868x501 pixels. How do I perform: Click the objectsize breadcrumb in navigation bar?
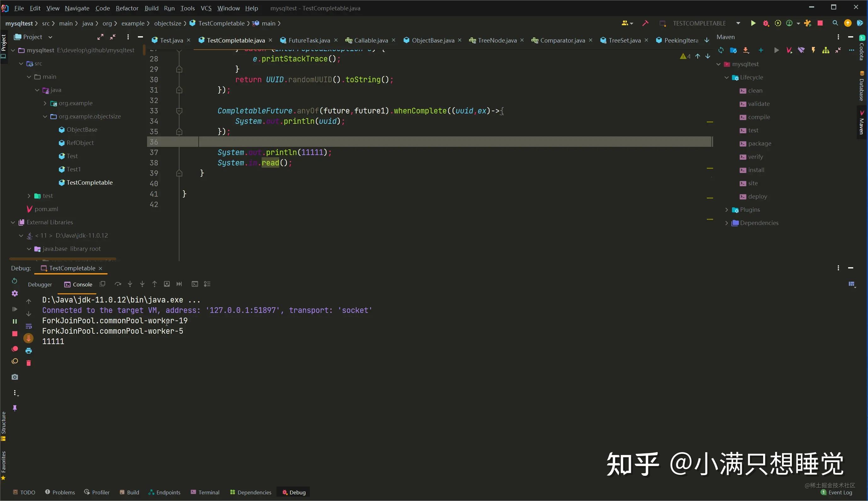tap(167, 23)
